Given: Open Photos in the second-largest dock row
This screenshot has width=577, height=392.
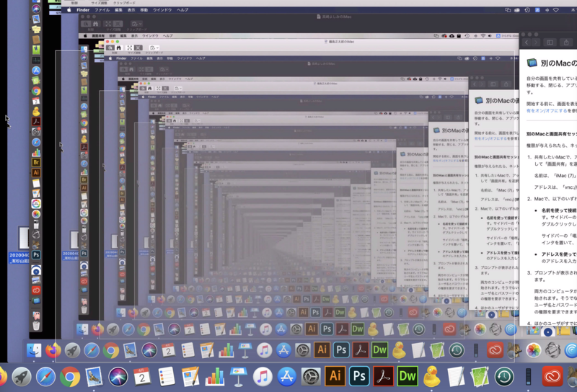Looking at the screenshot, I should click(533, 350).
